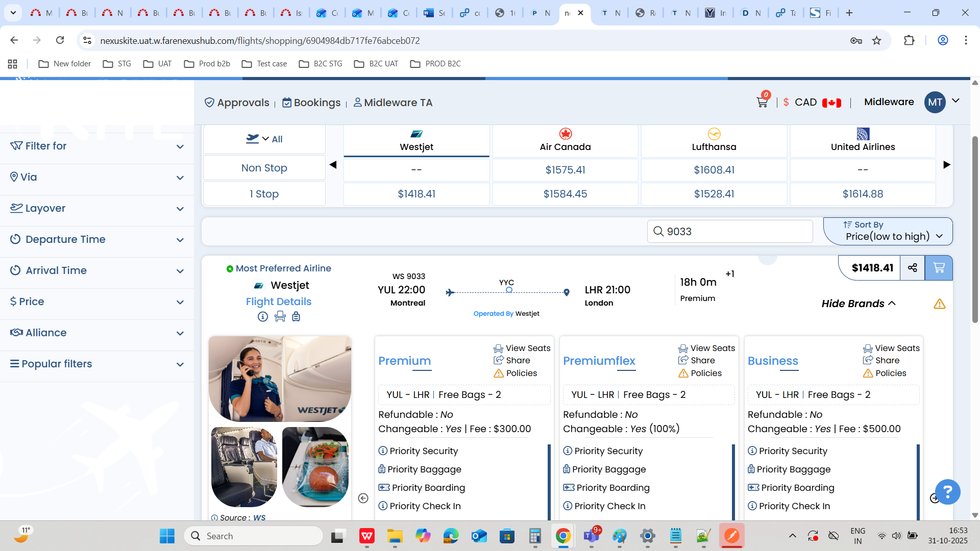The image size is (980, 551).
Task: Open the Sort By price dropdown
Action: (888, 231)
